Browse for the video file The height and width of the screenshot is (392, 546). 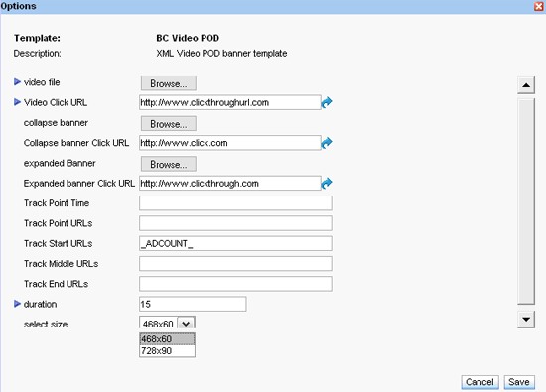click(169, 83)
